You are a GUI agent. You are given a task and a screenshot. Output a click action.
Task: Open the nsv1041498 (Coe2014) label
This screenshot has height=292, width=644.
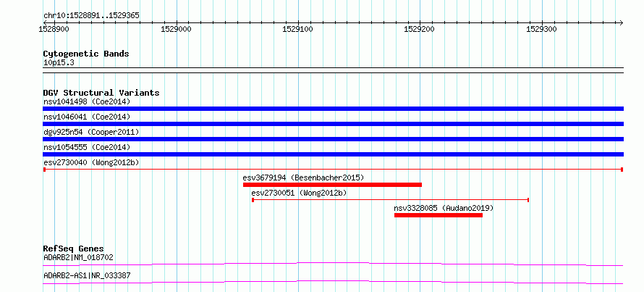87,101
